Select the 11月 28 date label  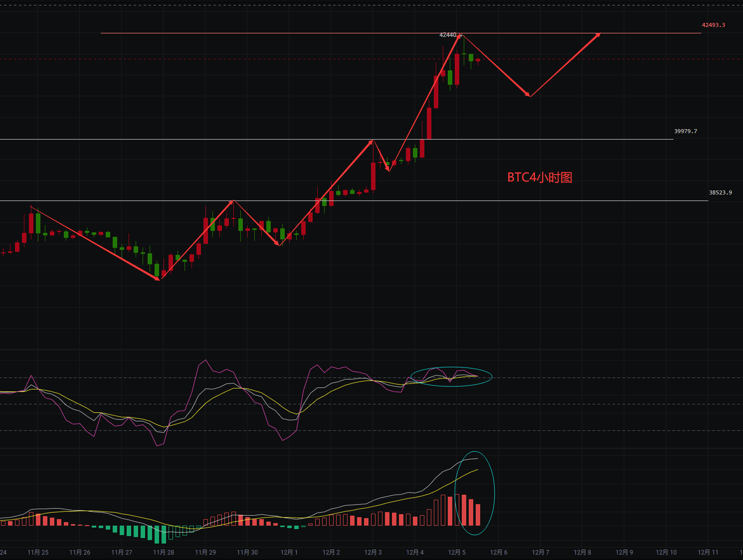point(164,552)
